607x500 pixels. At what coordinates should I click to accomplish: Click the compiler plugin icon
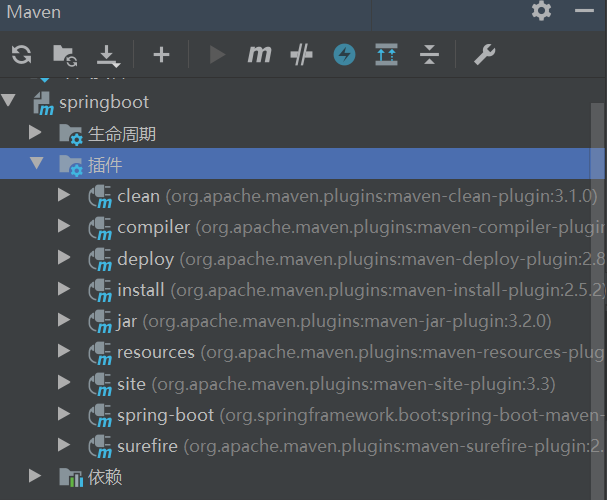tap(100, 228)
